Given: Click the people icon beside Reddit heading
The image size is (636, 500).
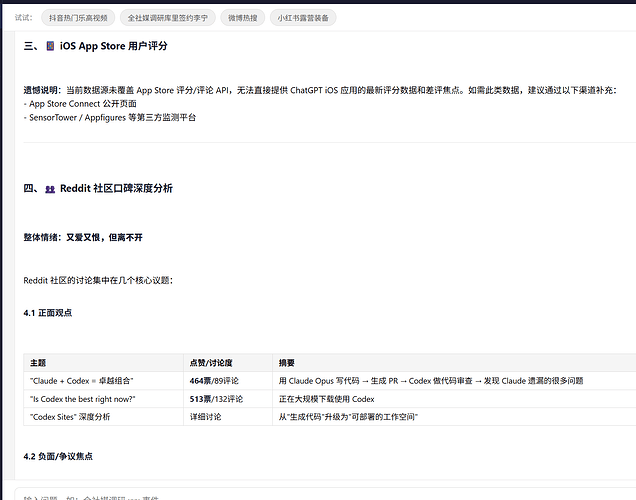Looking at the screenshot, I should [x=50, y=189].
